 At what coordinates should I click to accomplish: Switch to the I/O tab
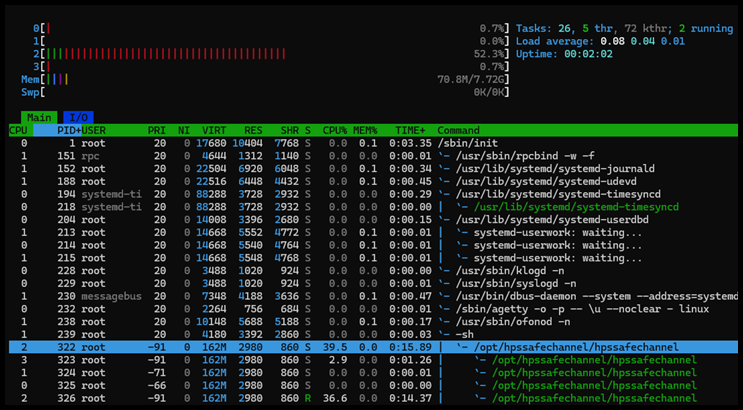point(77,118)
